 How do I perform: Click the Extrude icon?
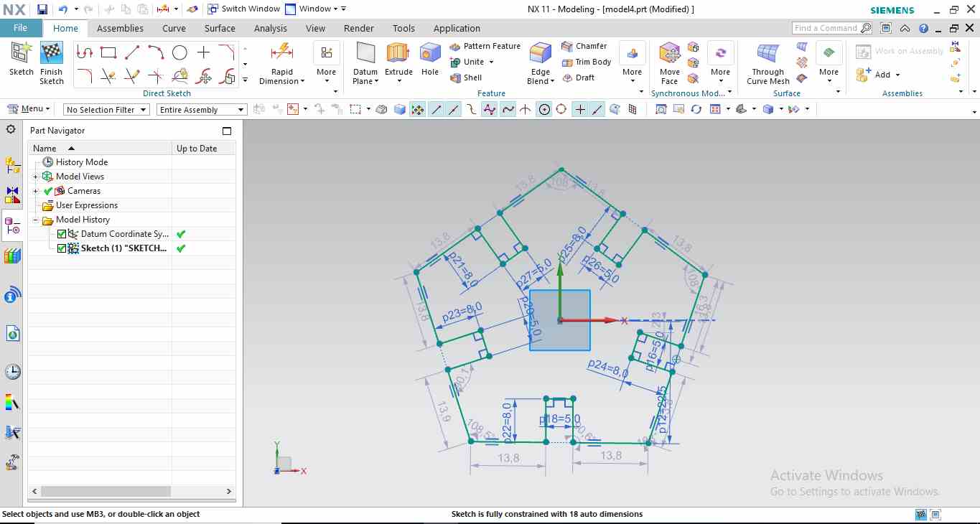pos(398,52)
